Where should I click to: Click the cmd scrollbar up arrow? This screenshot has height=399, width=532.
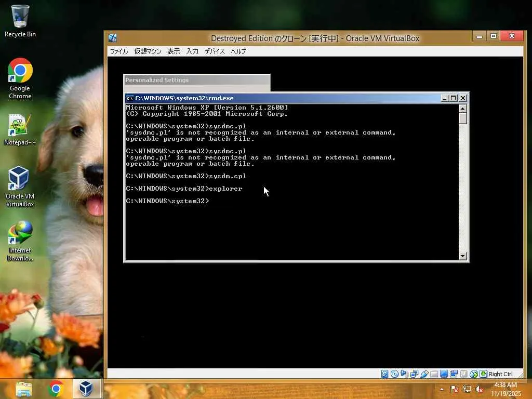point(462,109)
